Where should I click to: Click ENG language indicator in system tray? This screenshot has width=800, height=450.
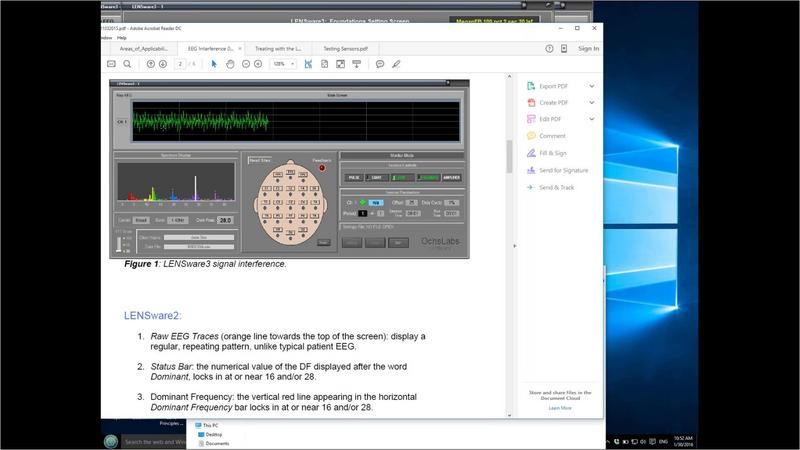coord(663,441)
